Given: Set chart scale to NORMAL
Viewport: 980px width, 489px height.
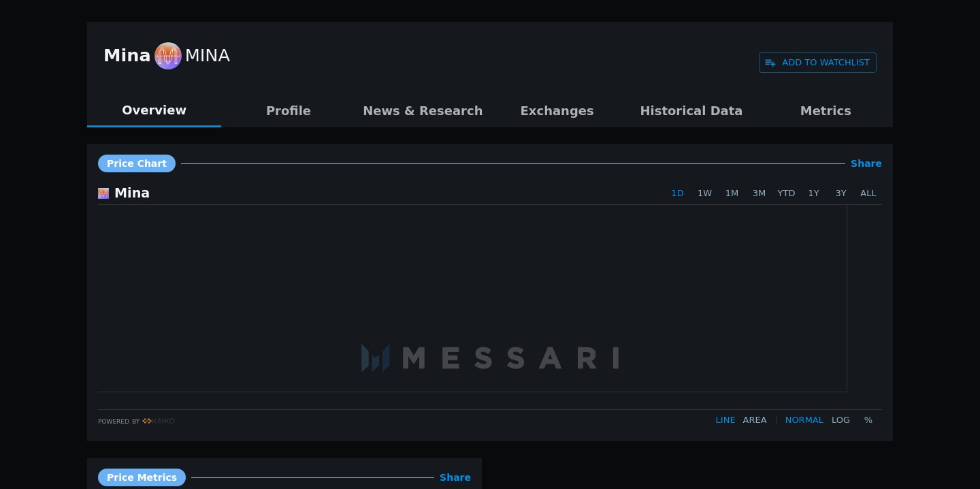Looking at the screenshot, I should 804,420.
